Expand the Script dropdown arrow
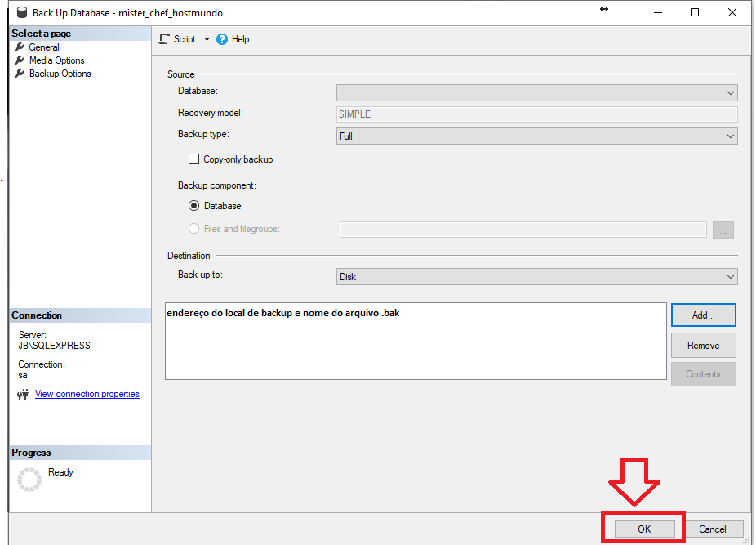756x545 pixels. tap(207, 39)
